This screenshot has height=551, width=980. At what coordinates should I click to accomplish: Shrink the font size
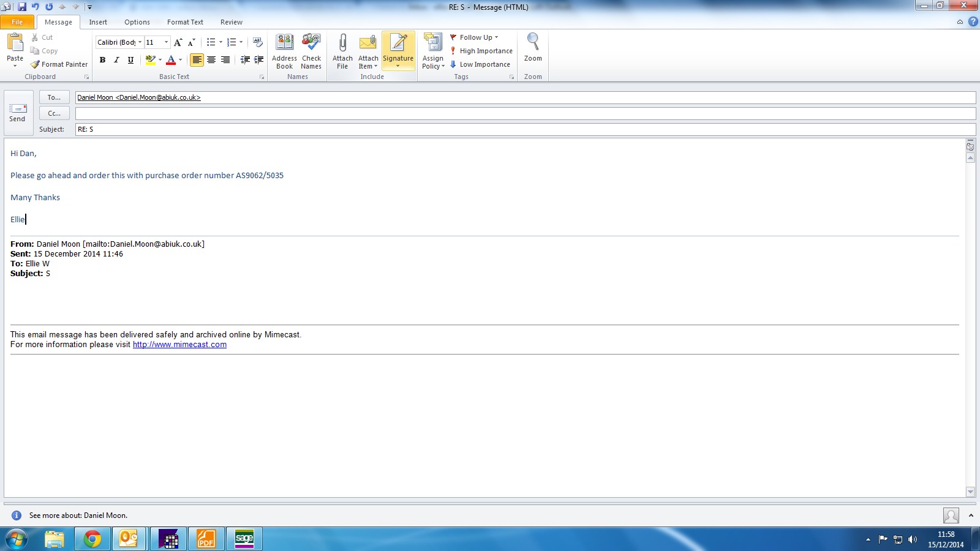tap(192, 42)
